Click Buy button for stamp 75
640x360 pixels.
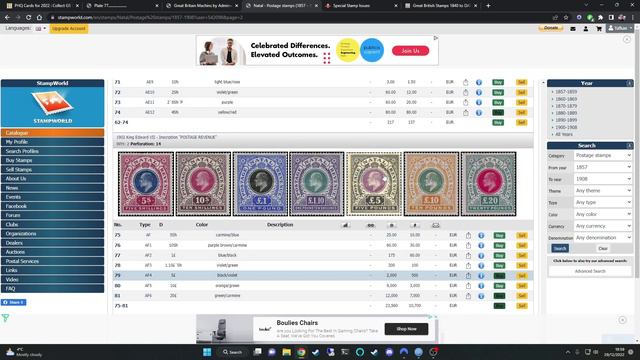(x=499, y=236)
